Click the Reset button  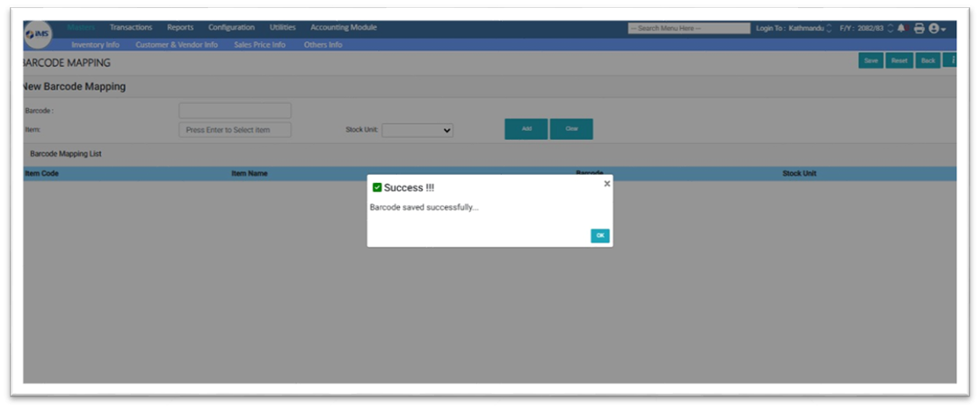(x=898, y=61)
